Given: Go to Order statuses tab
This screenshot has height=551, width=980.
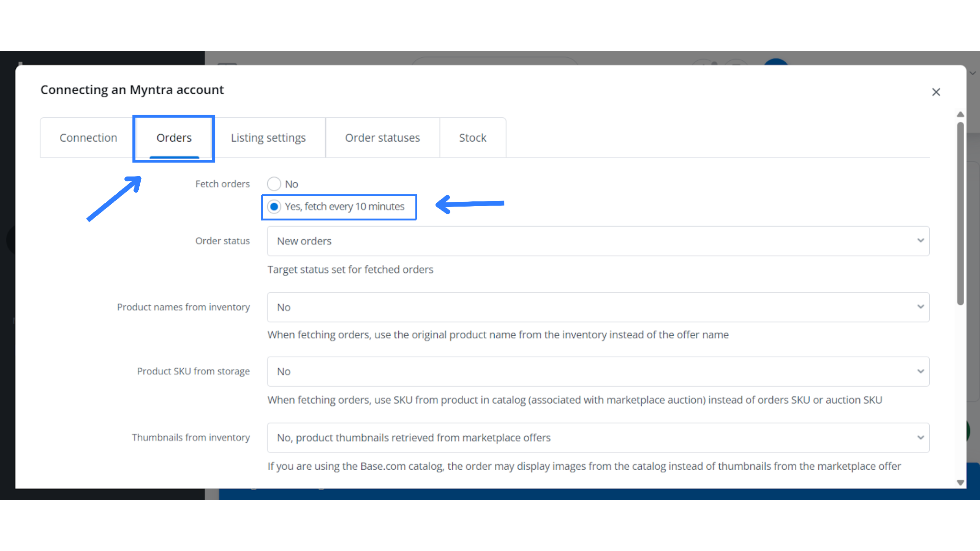Looking at the screenshot, I should [382, 138].
